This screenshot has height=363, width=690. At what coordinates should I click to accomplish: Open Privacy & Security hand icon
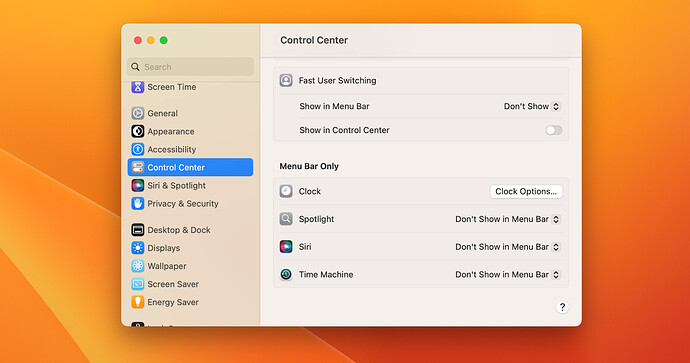[138, 203]
